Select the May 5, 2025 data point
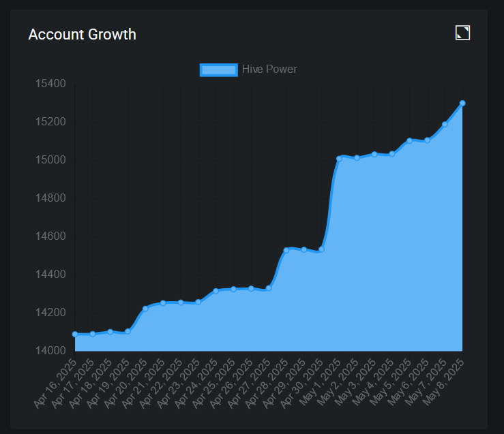This screenshot has width=504, height=434. 409,140
